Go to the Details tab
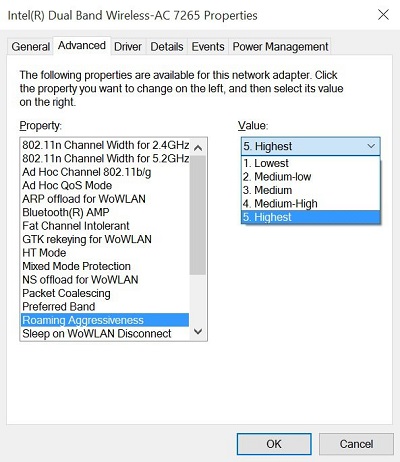 pyautogui.click(x=167, y=47)
